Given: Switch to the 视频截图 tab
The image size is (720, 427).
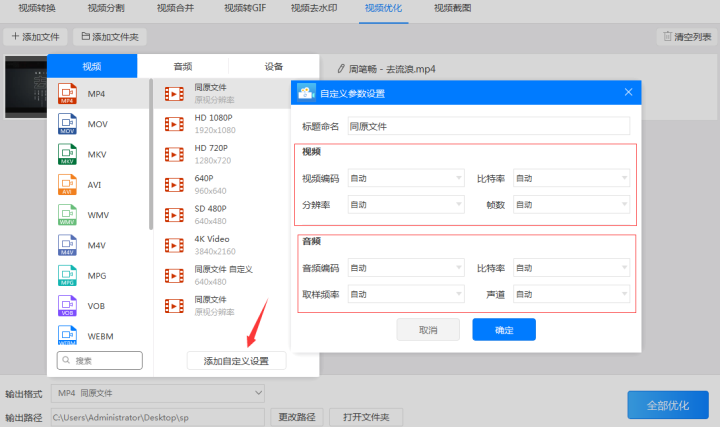Looking at the screenshot, I should (453, 8).
